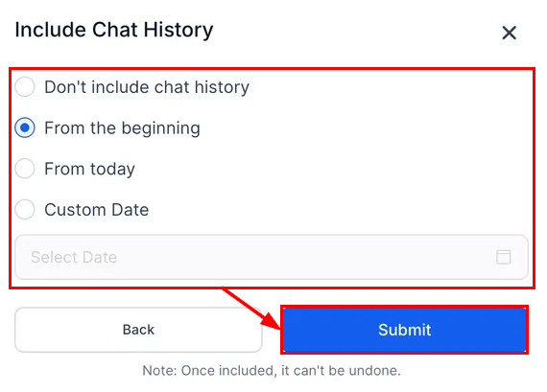Click the "Select Date" placeholder text
The height and width of the screenshot is (392, 547).
74,257
